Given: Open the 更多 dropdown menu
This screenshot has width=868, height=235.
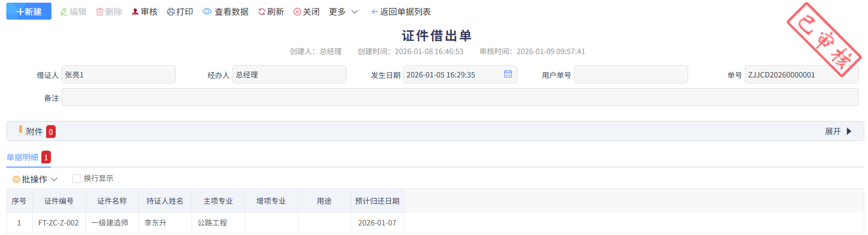Looking at the screenshot, I should [343, 12].
